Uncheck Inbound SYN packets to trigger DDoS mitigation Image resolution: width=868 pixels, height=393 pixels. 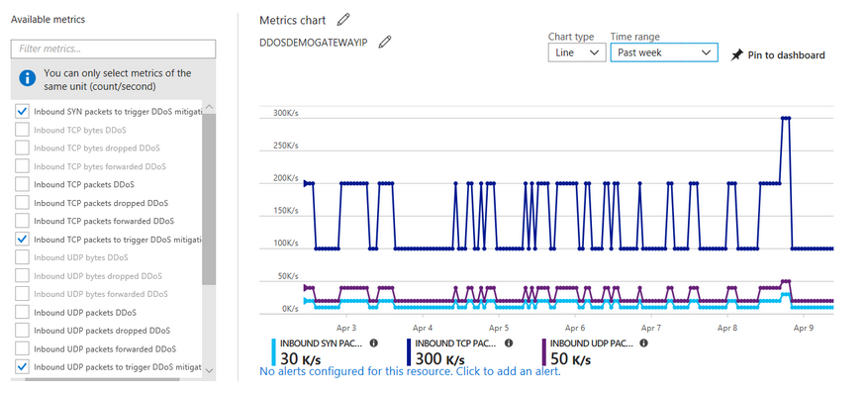tap(22, 111)
